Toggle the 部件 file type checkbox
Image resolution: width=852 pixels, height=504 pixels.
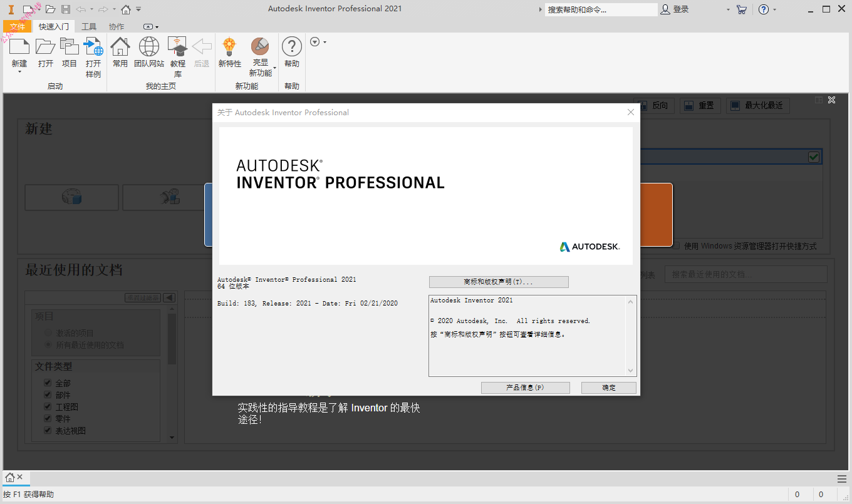(48, 394)
